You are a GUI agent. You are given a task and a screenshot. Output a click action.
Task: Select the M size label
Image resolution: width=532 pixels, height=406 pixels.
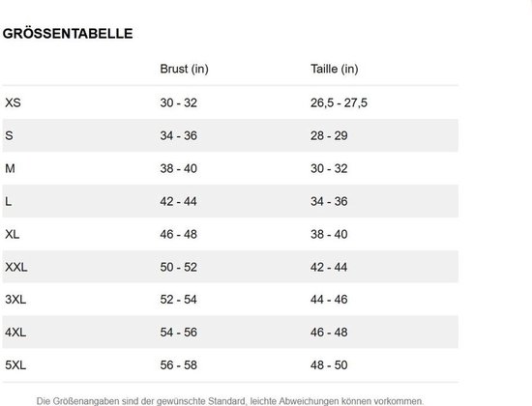coord(10,168)
